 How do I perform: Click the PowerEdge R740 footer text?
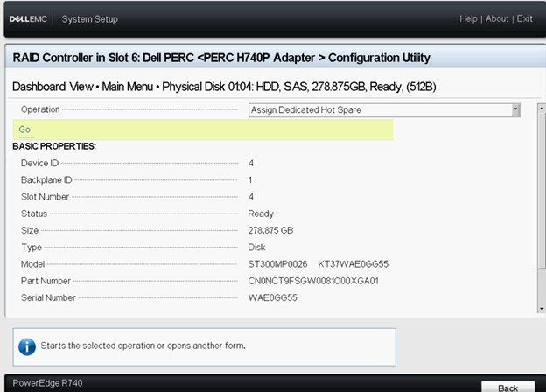point(48,383)
